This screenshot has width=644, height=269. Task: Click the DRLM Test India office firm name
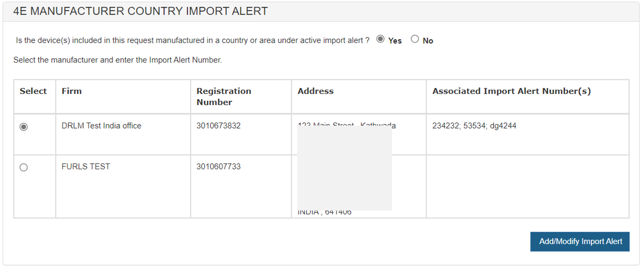(x=101, y=126)
